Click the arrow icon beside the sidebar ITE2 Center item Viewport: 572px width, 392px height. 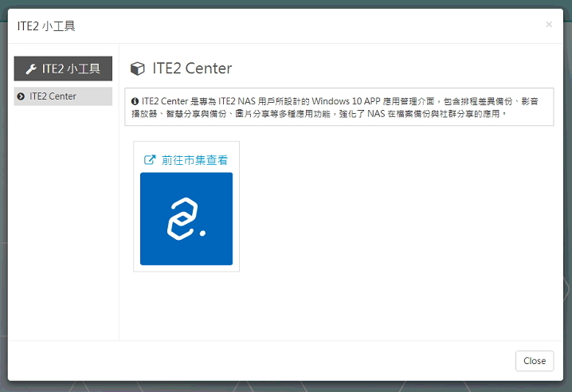pos(21,96)
